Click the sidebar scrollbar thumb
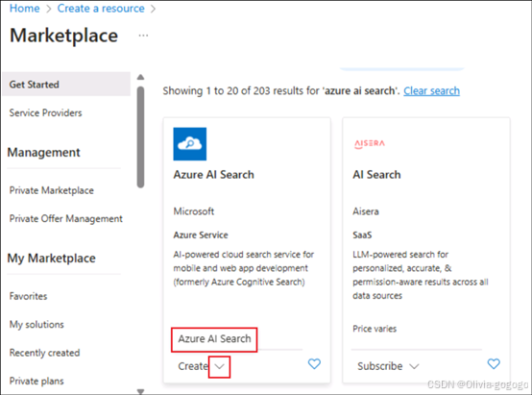Viewport: 532px width, 395px height. click(140, 137)
